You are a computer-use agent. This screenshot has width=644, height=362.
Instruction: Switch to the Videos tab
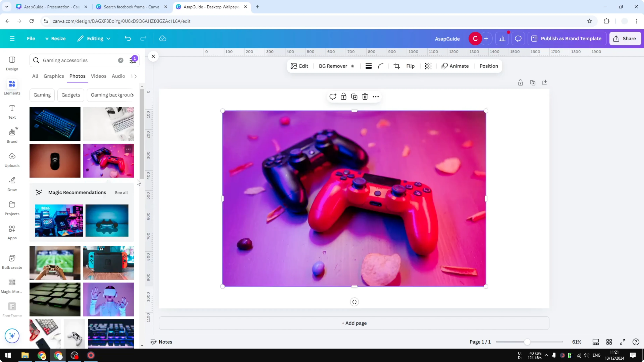point(99,76)
